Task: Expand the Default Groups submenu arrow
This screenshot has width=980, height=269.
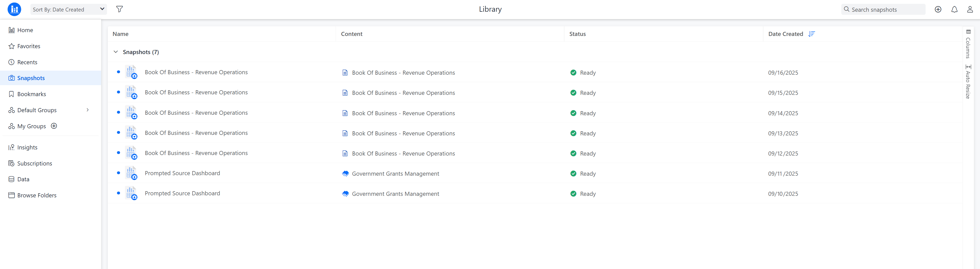Action: click(88, 110)
